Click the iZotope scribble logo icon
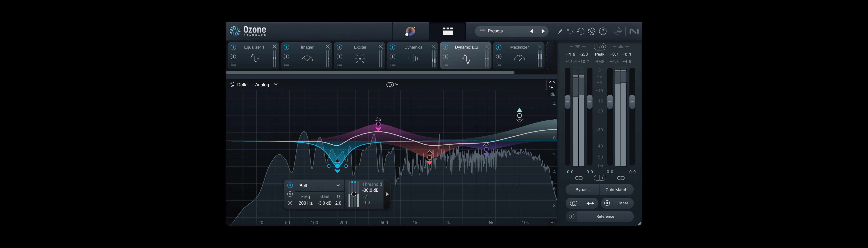868x248 pixels. 618,31
